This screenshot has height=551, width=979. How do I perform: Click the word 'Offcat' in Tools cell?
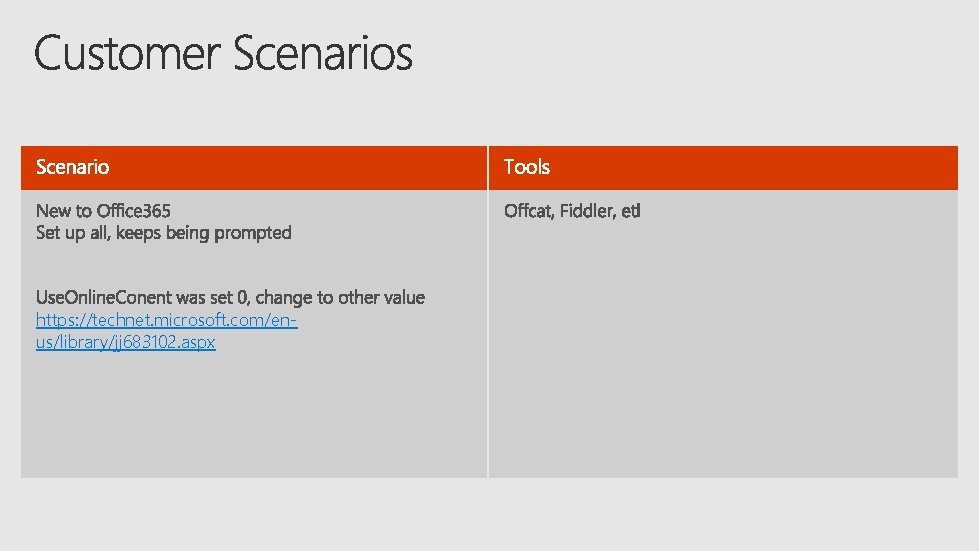point(528,211)
